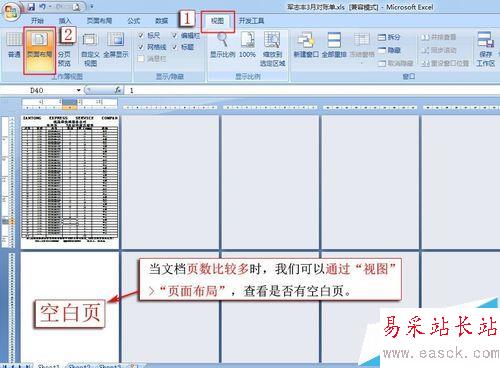Open the Home (开始) tab

(x=37, y=21)
